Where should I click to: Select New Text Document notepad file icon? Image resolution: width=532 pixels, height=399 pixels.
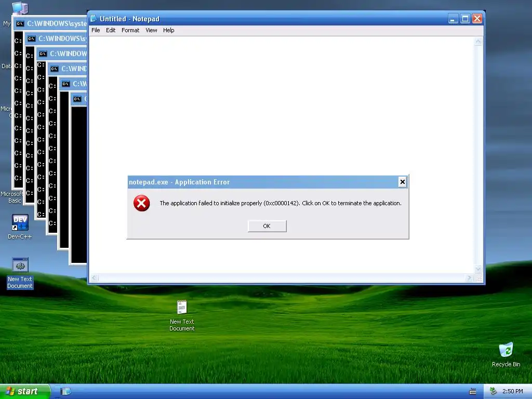(182, 307)
